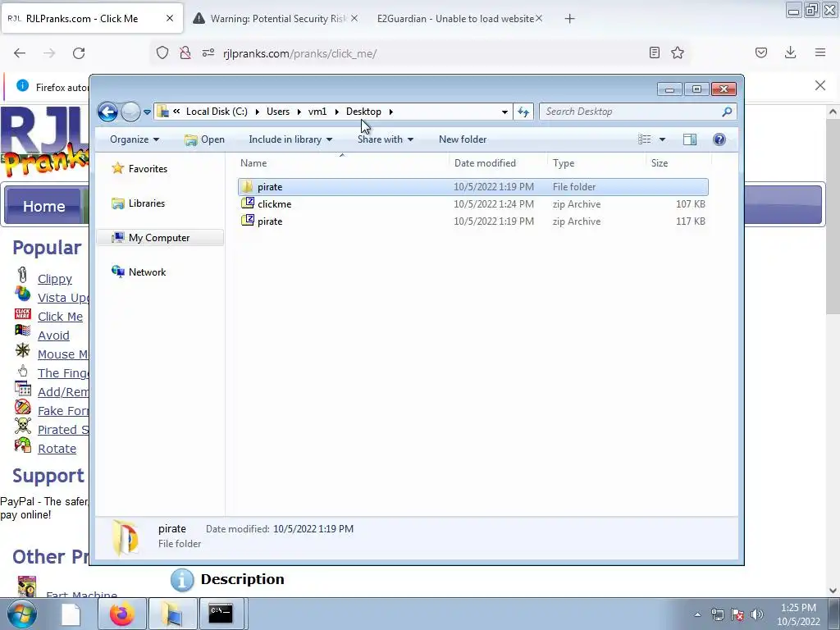Image resolution: width=840 pixels, height=630 pixels.
Task: Click the Explorer taskbar icon
Action: [x=172, y=614]
